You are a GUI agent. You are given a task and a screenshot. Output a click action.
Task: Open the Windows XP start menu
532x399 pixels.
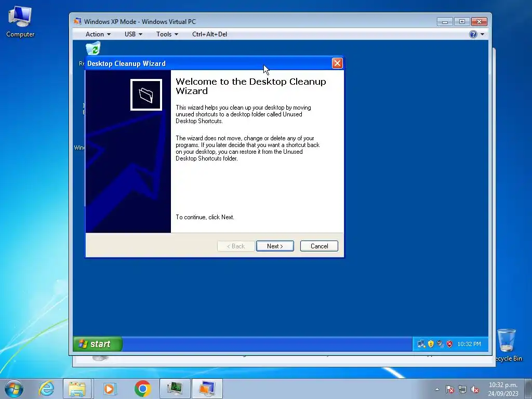pos(98,344)
